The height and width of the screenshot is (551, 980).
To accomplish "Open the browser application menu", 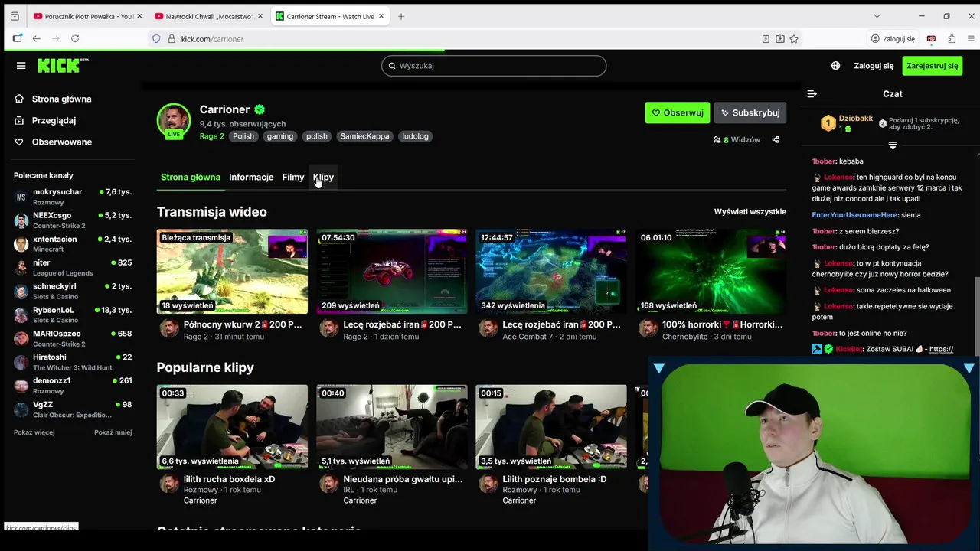I will [969, 39].
